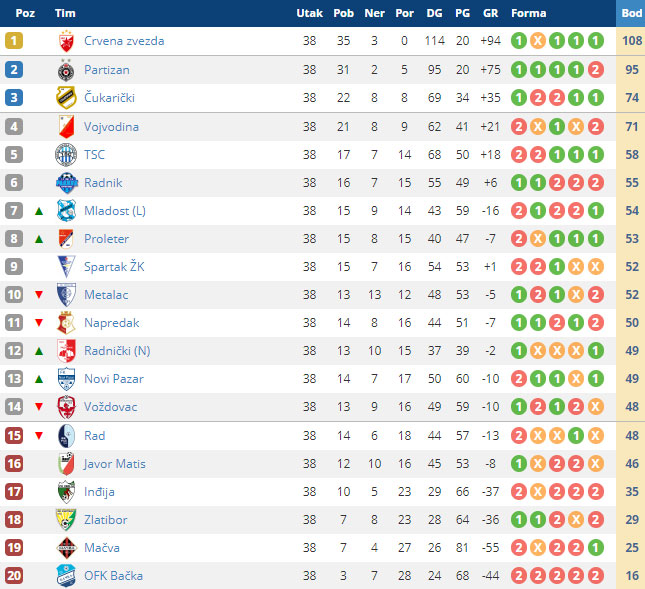The image size is (645, 589).
Task: Sort table by Bod column header
Action: pyautogui.click(x=631, y=13)
